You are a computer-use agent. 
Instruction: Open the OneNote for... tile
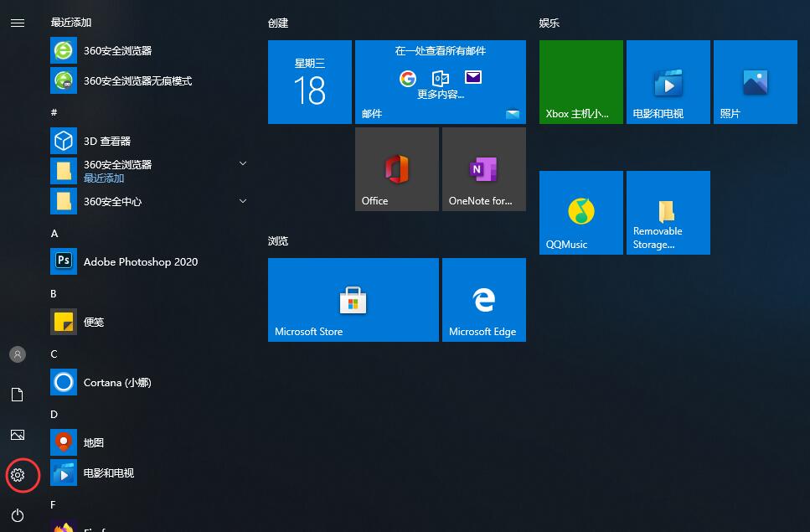coord(484,169)
